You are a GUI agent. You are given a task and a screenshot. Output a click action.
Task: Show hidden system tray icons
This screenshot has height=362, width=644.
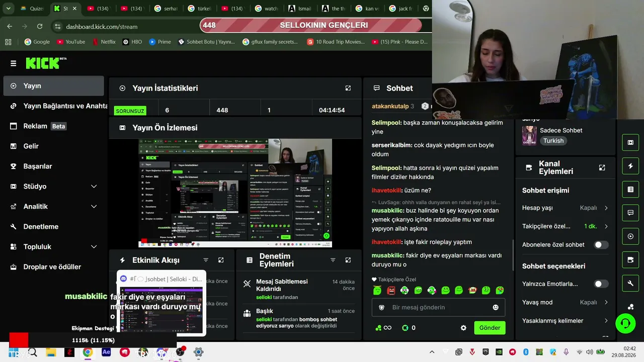click(x=432, y=352)
